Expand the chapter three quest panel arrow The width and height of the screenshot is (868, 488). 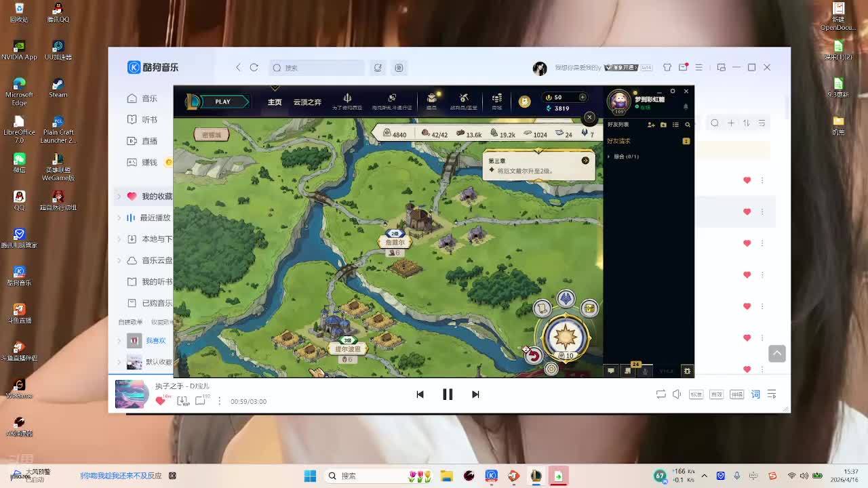pyautogui.click(x=585, y=161)
